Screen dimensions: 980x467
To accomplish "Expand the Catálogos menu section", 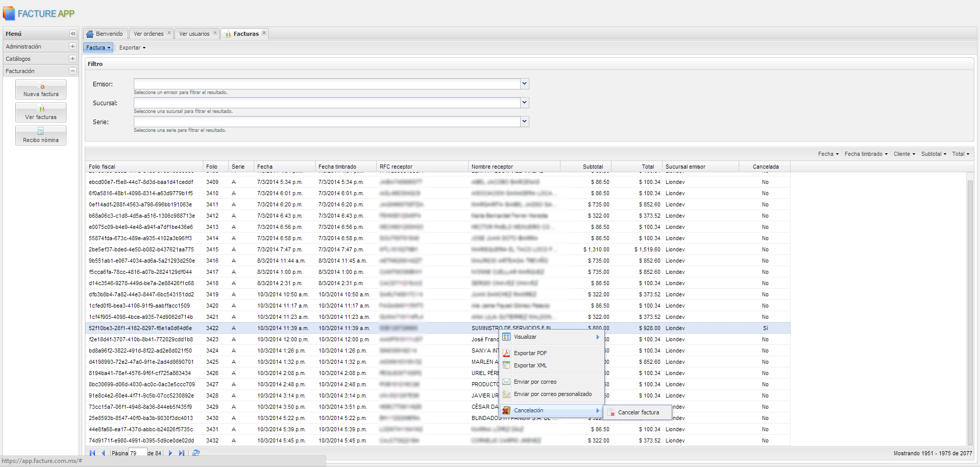I will [72, 59].
